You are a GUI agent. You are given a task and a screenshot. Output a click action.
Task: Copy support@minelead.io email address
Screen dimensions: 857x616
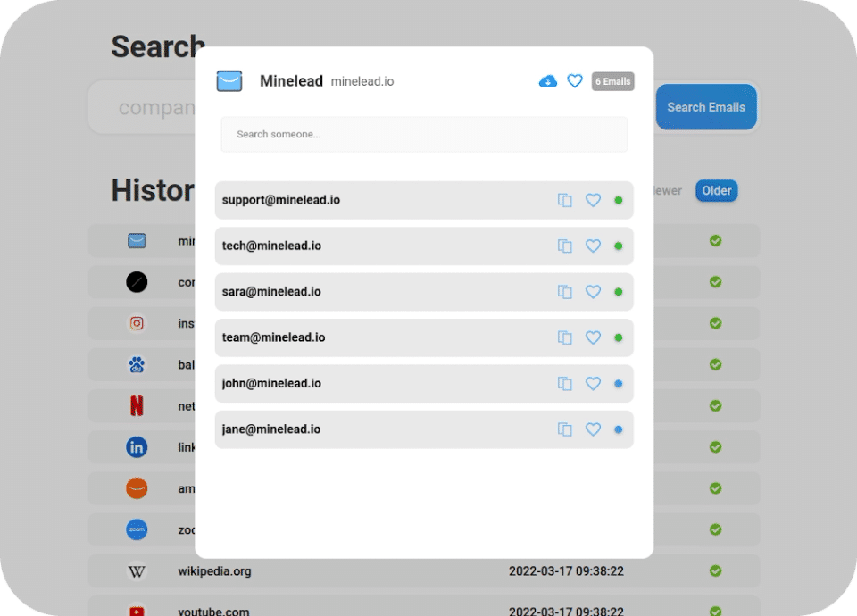click(x=564, y=200)
